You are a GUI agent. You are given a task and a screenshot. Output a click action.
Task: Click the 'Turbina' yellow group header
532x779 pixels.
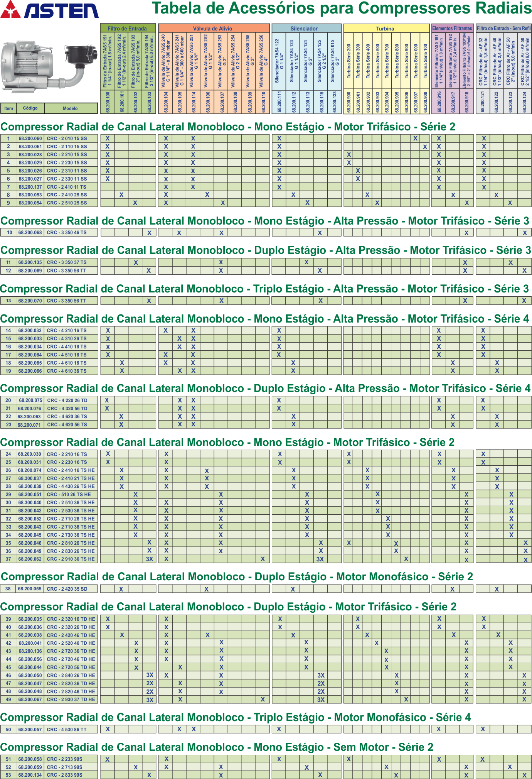tap(386, 28)
